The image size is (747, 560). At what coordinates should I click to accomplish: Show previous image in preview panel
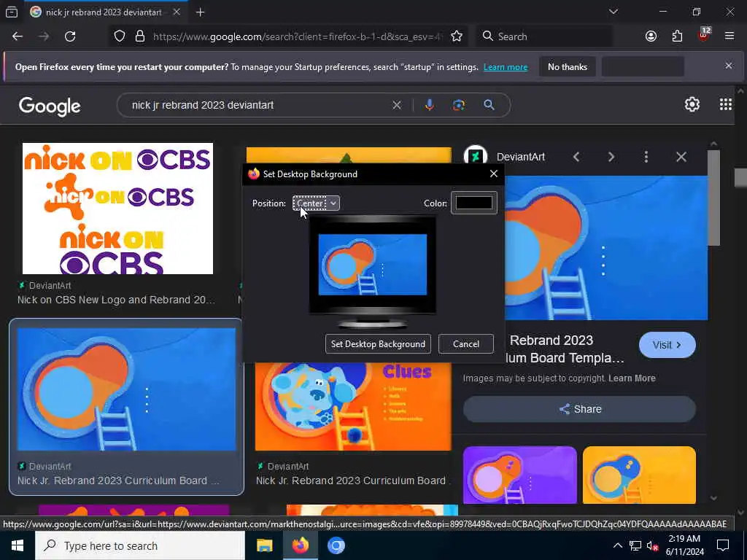tap(576, 157)
